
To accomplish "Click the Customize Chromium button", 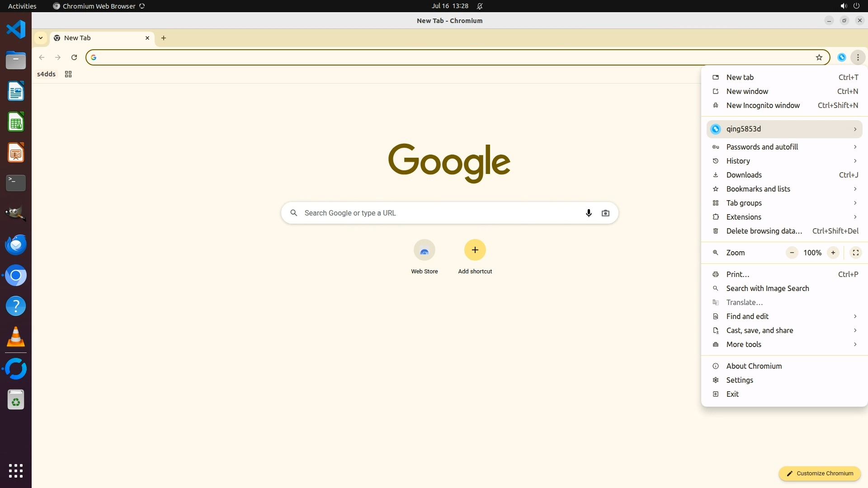I will point(819,473).
